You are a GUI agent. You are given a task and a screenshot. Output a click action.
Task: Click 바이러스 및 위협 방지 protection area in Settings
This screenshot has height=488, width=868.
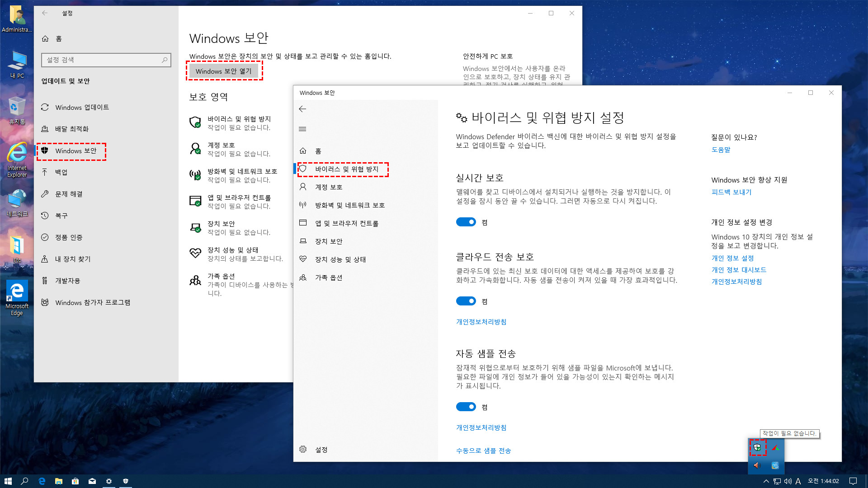231,123
